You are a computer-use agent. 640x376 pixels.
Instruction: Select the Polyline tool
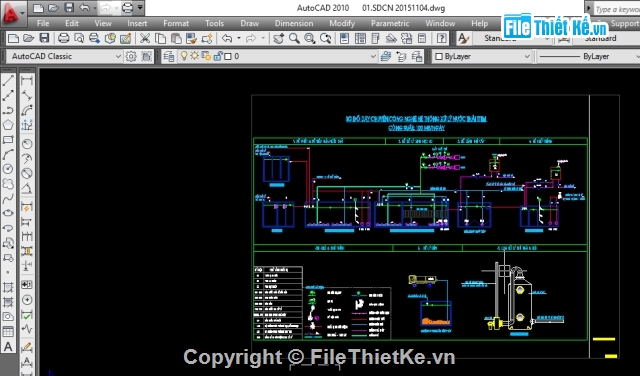8,110
